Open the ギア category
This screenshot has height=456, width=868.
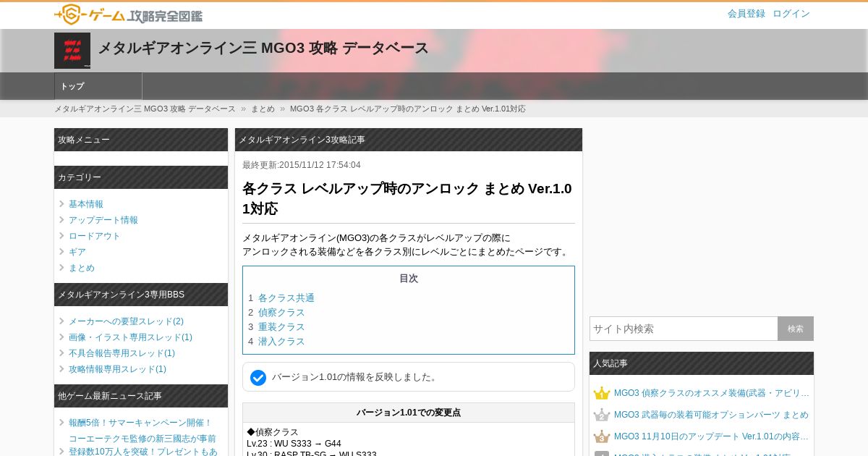(77, 252)
